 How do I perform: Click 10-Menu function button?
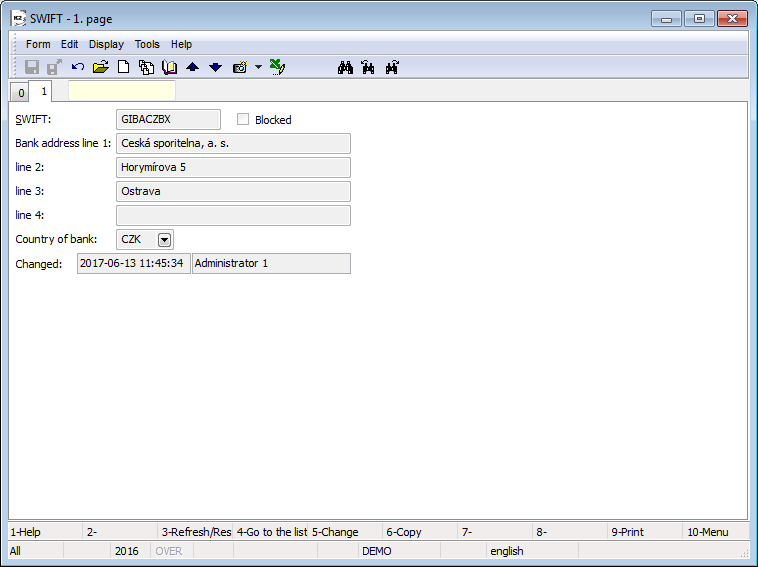(716, 532)
